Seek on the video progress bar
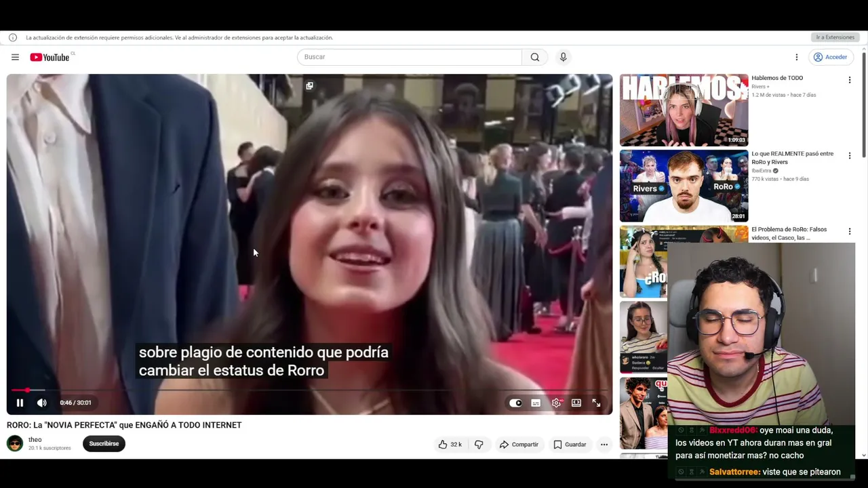 (309, 390)
